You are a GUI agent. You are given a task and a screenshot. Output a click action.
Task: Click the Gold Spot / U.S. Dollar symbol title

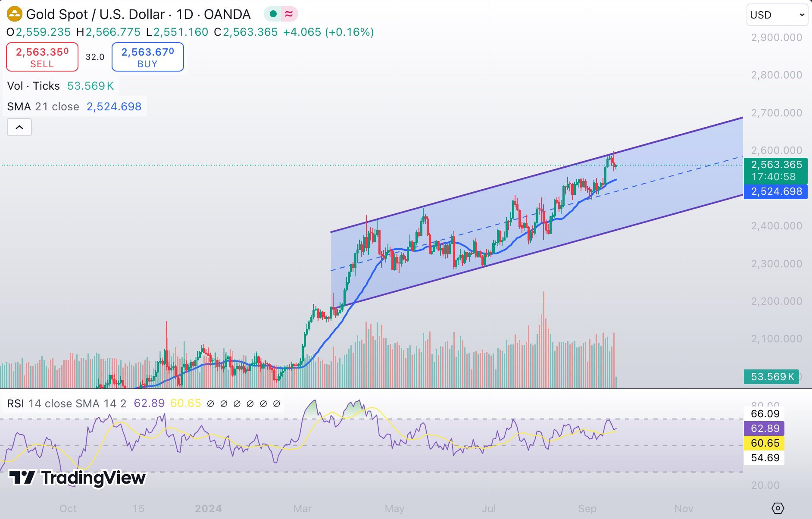(138, 14)
